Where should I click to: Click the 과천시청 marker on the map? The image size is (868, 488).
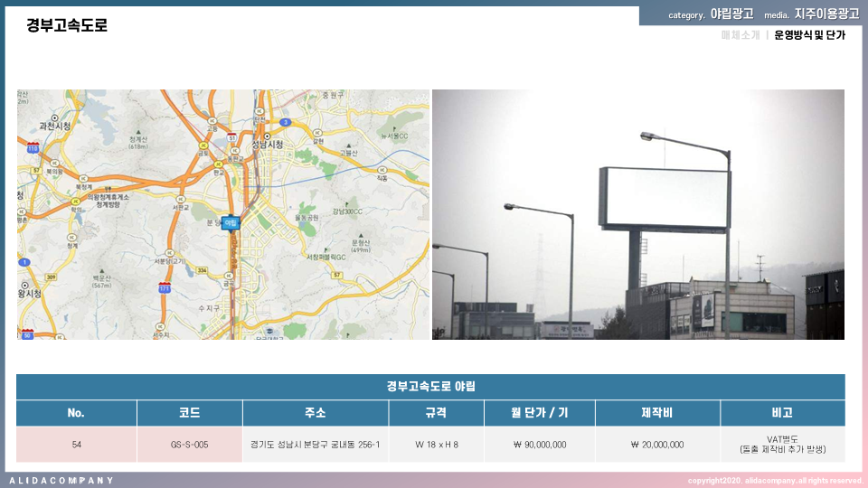57,117
